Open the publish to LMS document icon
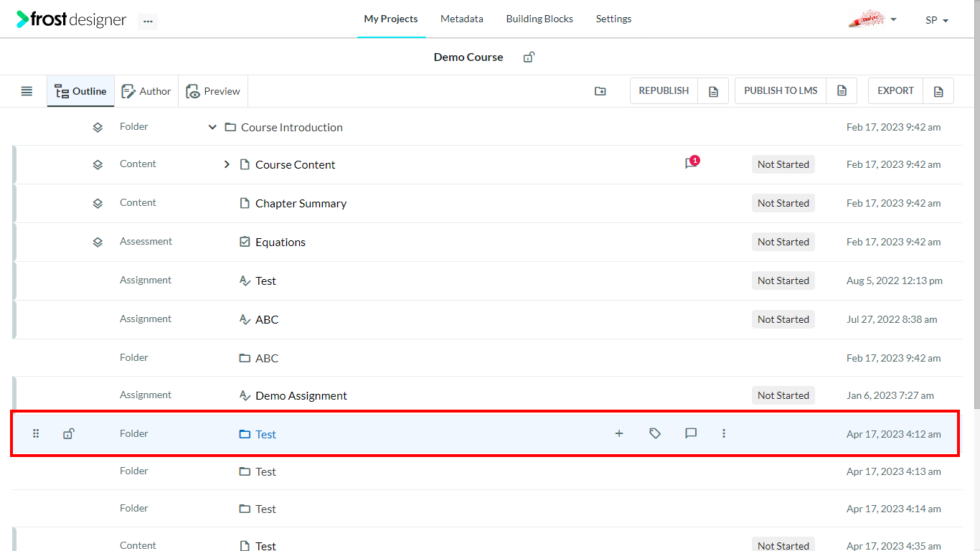Image resolution: width=980 pixels, height=551 pixels. point(842,91)
